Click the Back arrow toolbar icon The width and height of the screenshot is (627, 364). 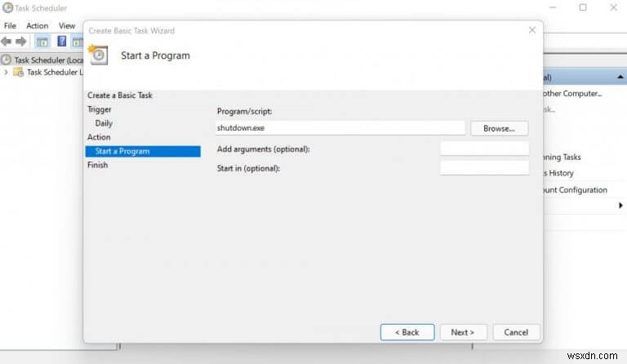point(7,41)
